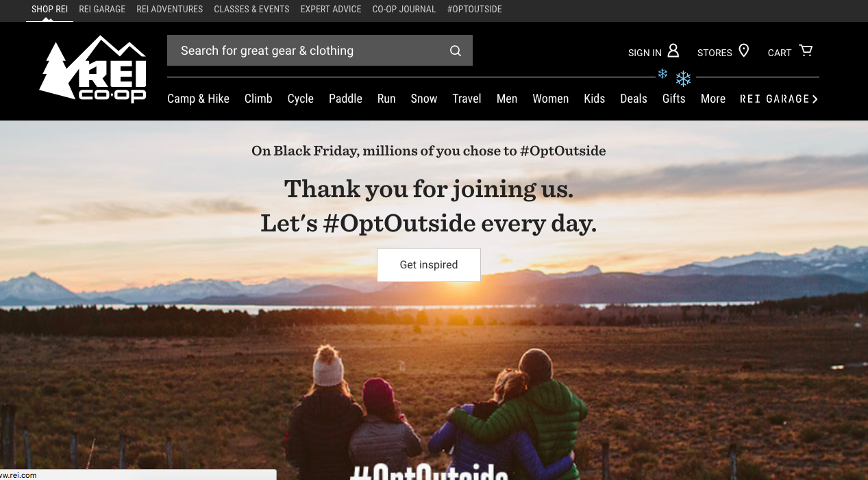Open the Deals navigation item
868x480 pixels.
634,99
